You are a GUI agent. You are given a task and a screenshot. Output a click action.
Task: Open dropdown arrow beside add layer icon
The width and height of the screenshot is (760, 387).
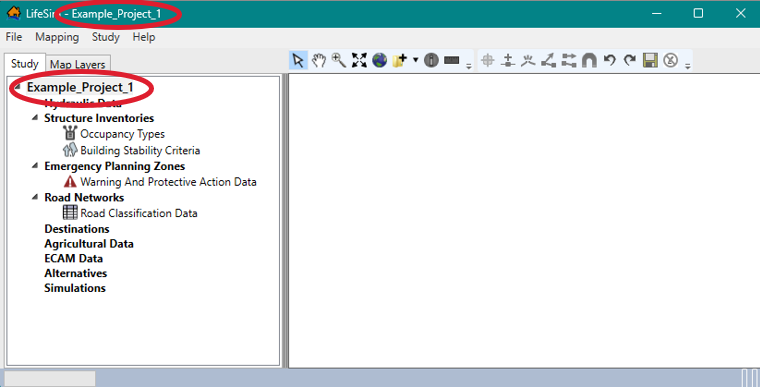point(415,60)
